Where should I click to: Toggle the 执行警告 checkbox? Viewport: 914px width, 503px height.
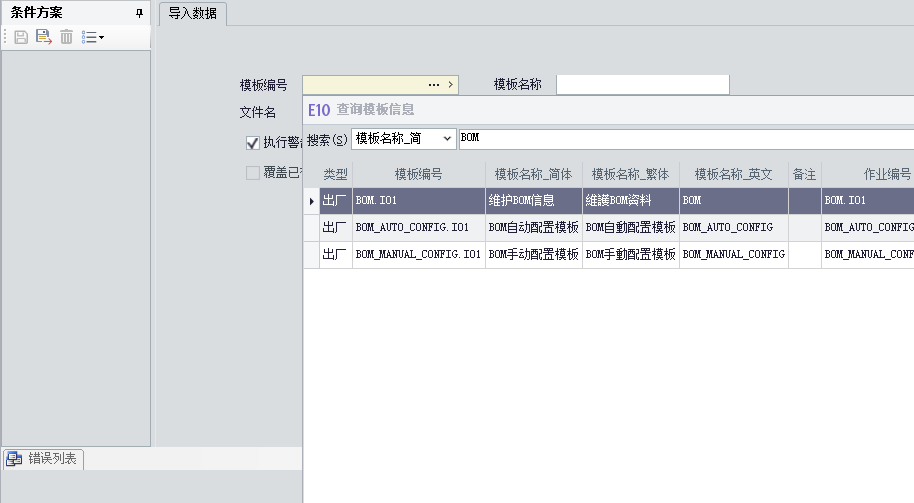coord(252,143)
